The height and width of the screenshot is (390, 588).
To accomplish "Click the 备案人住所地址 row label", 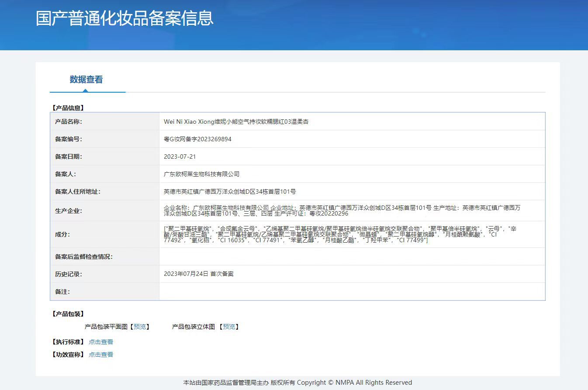I will (78, 192).
